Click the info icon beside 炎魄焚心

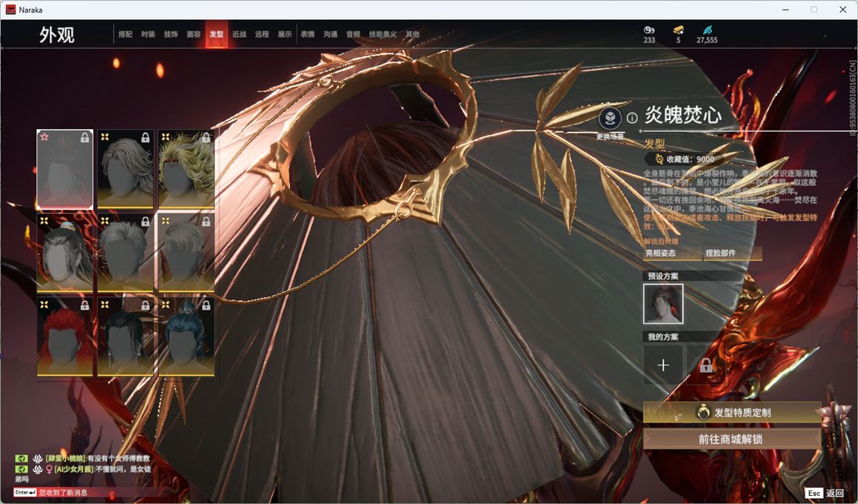632,118
